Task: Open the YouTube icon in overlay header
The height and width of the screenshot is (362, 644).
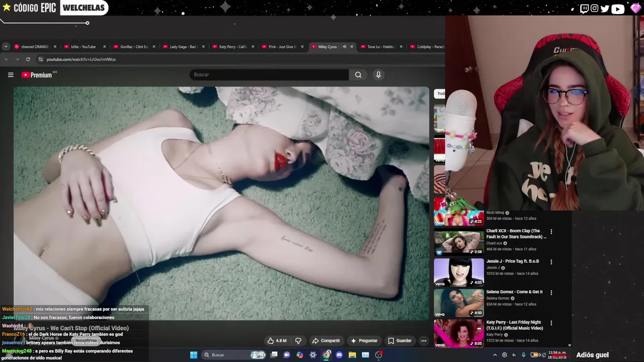Action: pyautogui.click(x=617, y=8)
